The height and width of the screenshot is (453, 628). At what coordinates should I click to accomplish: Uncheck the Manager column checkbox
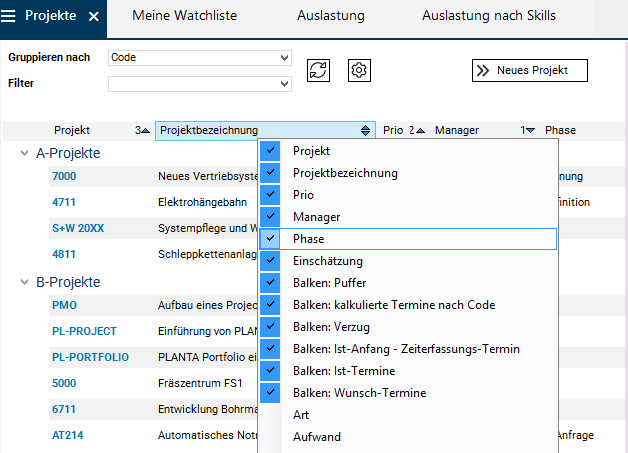[x=270, y=217]
